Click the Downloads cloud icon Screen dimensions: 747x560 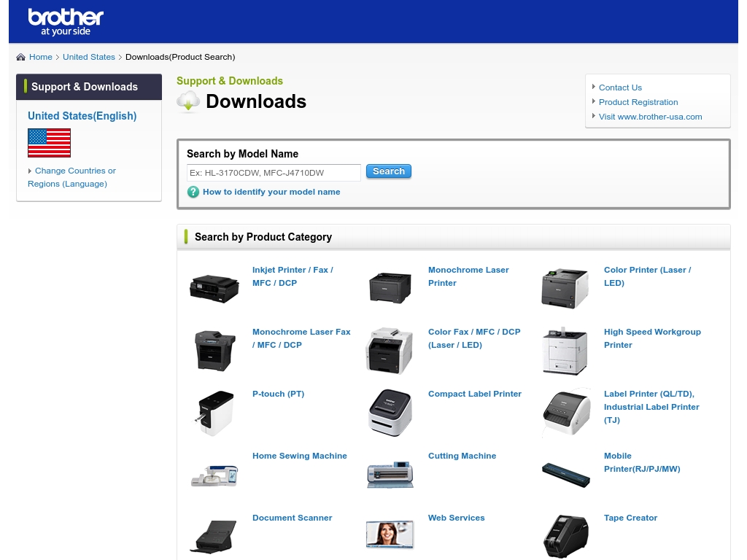[x=188, y=101]
